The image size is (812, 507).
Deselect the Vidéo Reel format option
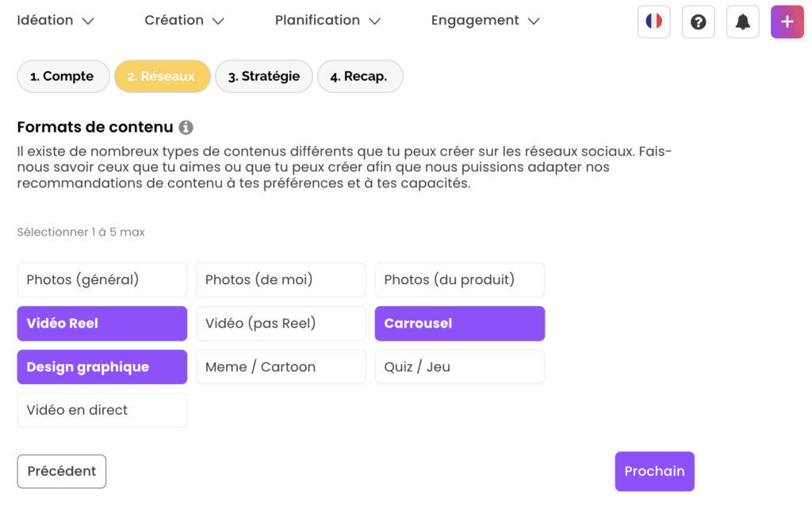coord(101,324)
